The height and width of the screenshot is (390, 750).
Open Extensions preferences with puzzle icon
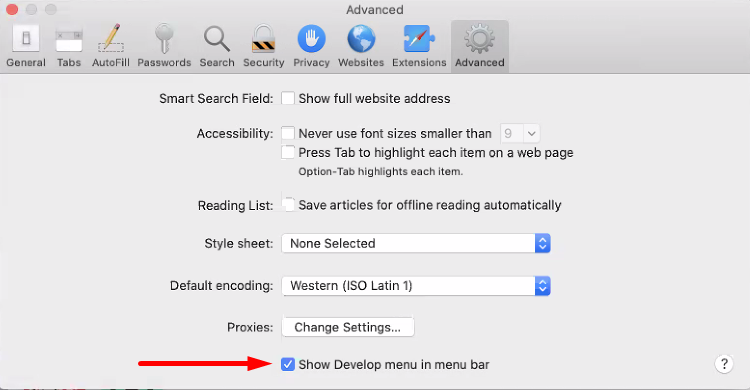(419, 46)
